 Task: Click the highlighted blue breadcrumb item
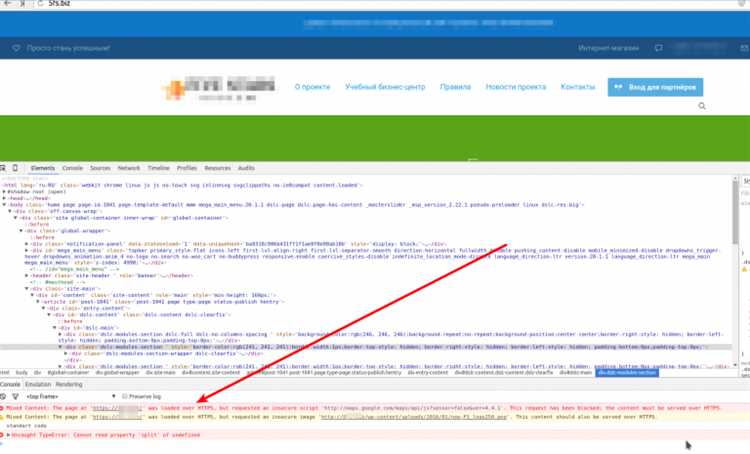coord(627,373)
